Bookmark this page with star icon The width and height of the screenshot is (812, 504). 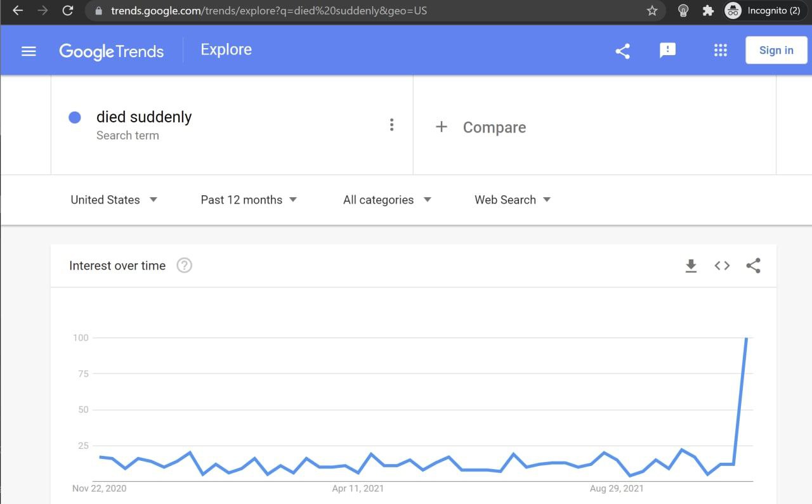tap(652, 11)
